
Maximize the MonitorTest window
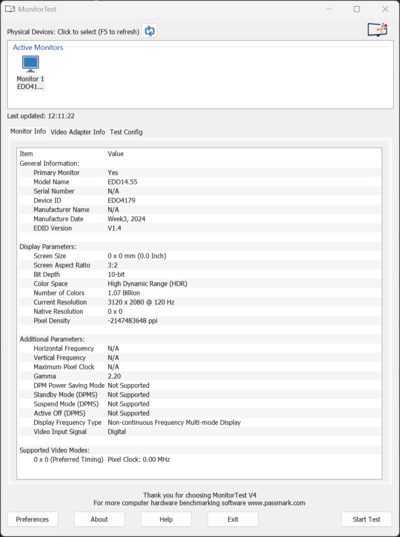(357, 9)
